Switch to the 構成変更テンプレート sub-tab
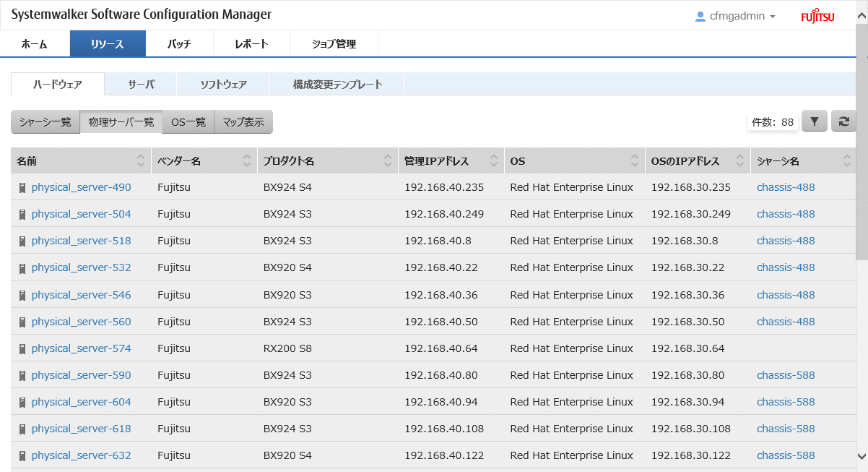The height and width of the screenshot is (472, 868). [337, 84]
